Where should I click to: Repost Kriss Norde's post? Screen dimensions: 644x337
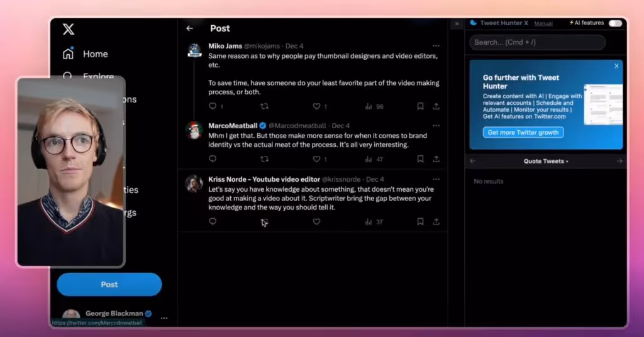coord(265,222)
